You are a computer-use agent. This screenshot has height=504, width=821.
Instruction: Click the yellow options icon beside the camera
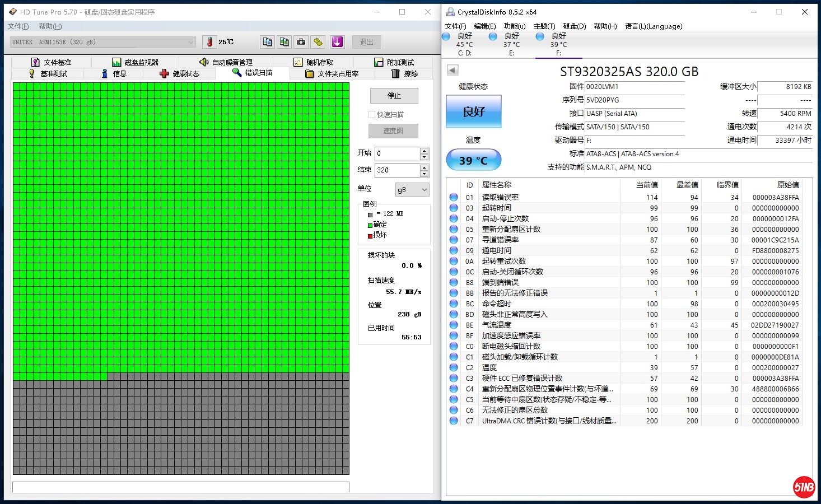coord(318,42)
